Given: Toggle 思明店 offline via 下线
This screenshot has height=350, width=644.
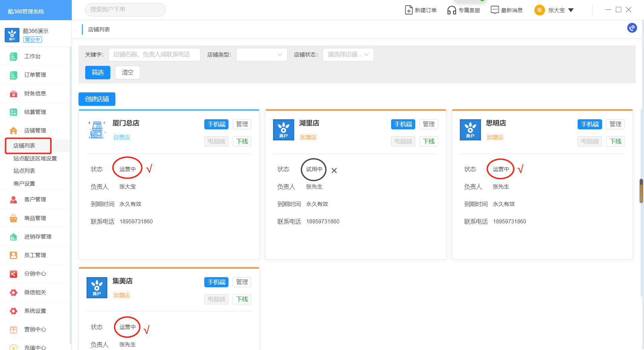Looking at the screenshot, I should (x=615, y=141).
